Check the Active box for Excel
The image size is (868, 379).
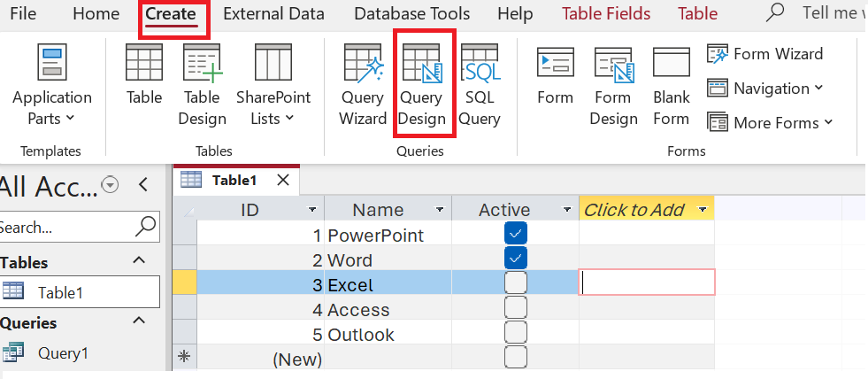click(x=515, y=283)
